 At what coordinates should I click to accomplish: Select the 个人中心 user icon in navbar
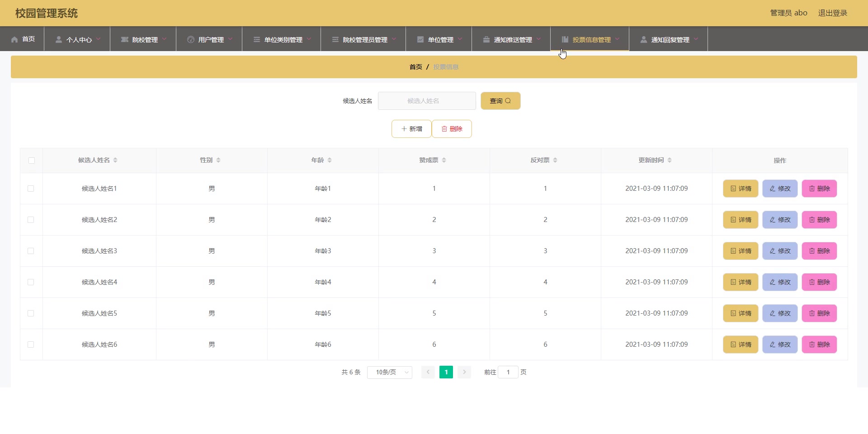click(x=58, y=39)
